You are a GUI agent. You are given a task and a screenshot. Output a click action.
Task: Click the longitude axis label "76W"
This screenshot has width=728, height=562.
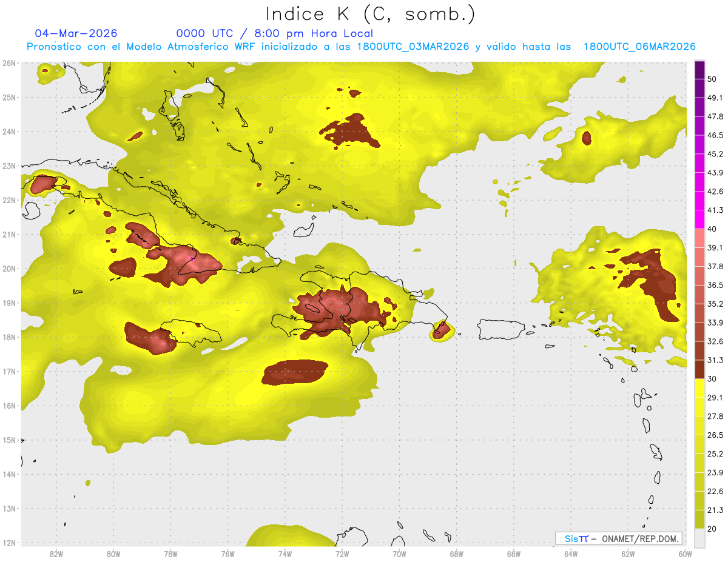(227, 554)
